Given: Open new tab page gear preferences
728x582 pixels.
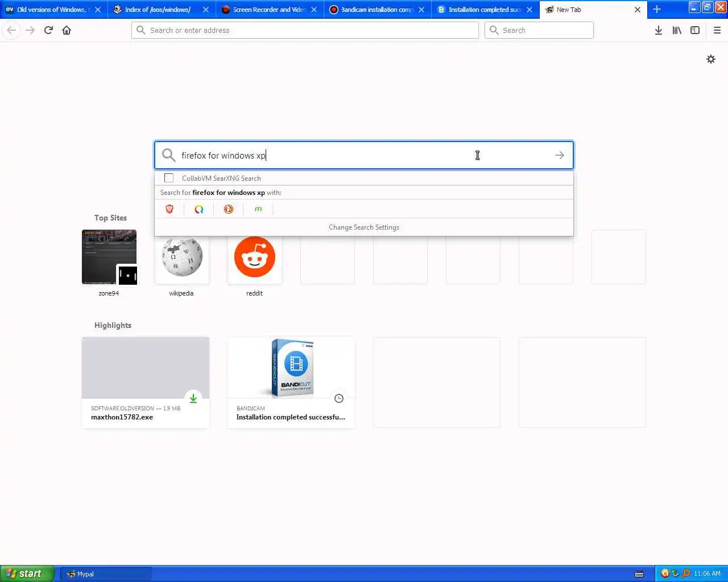Looking at the screenshot, I should tap(711, 59).
